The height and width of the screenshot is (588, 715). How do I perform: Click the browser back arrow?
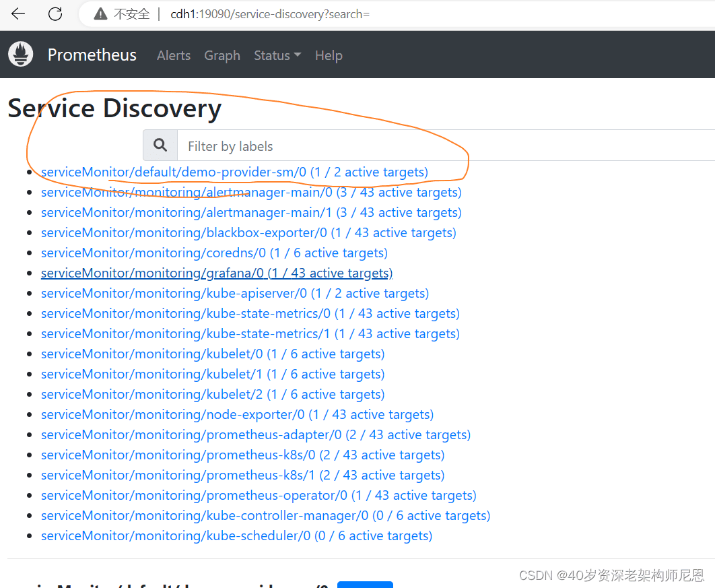(18, 14)
